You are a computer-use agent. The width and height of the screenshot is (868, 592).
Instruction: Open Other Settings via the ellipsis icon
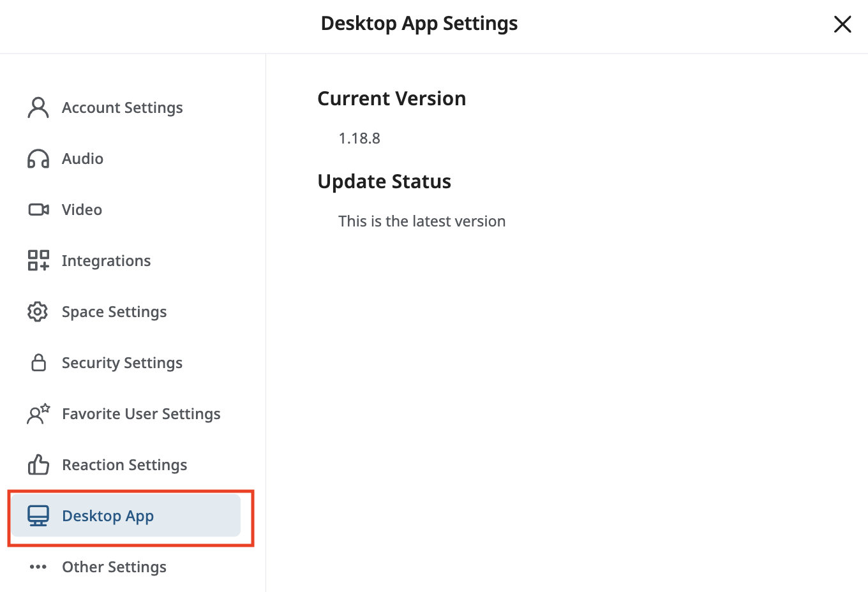pyautogui.click(x=38, y=566)
